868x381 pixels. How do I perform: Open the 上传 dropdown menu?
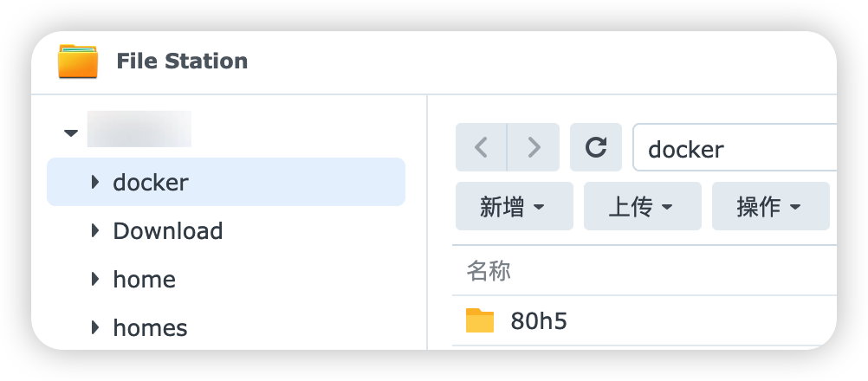coord(642,206)
